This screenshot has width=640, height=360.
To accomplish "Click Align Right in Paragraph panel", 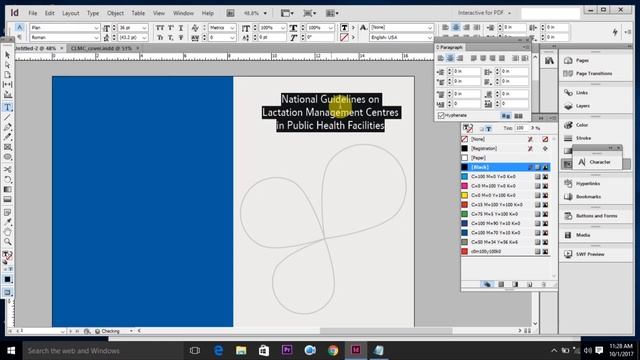I will pos(460,58).
